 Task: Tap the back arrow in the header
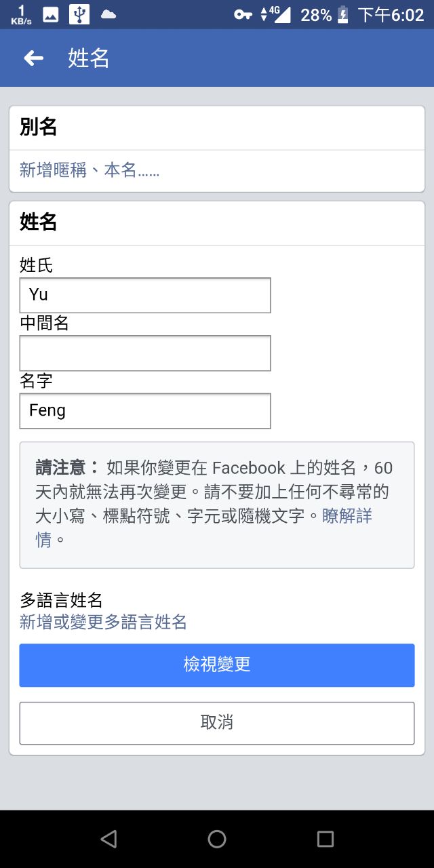point(33,58)
